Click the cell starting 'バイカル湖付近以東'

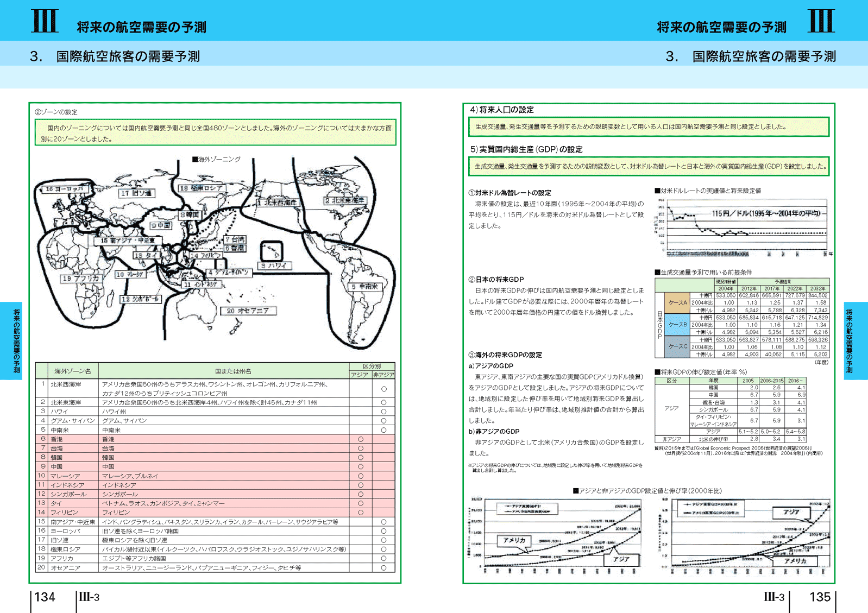tap(224, 549)
